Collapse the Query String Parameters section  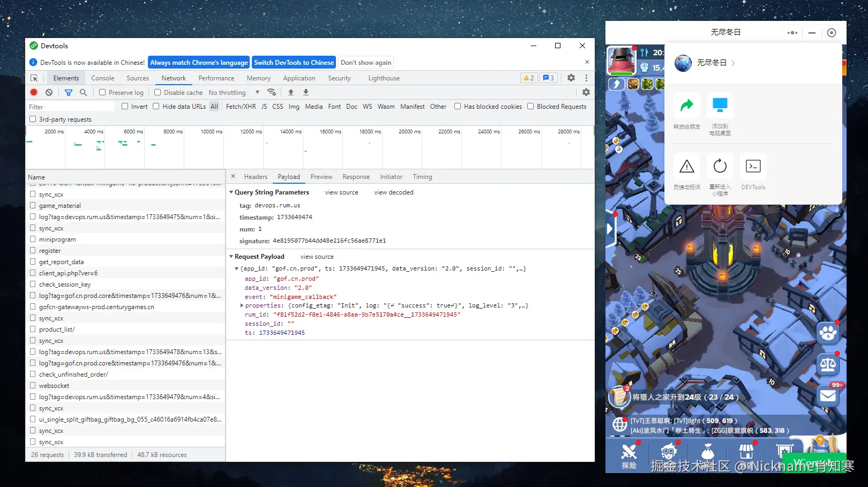(x=231, y=192)
